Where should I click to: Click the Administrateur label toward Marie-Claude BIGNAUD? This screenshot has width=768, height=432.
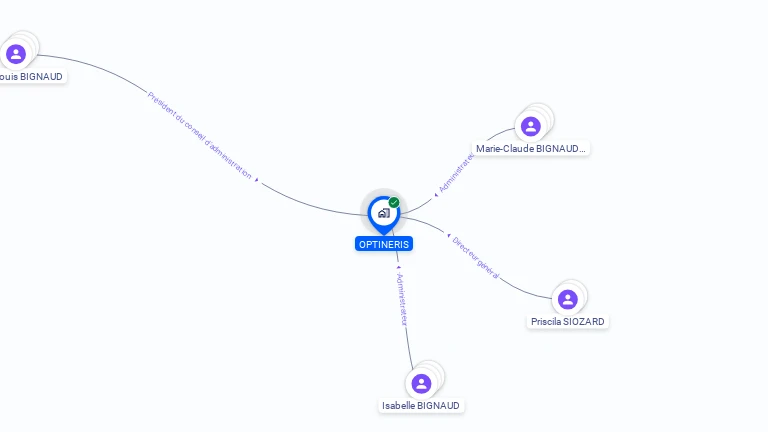(456, 173)
